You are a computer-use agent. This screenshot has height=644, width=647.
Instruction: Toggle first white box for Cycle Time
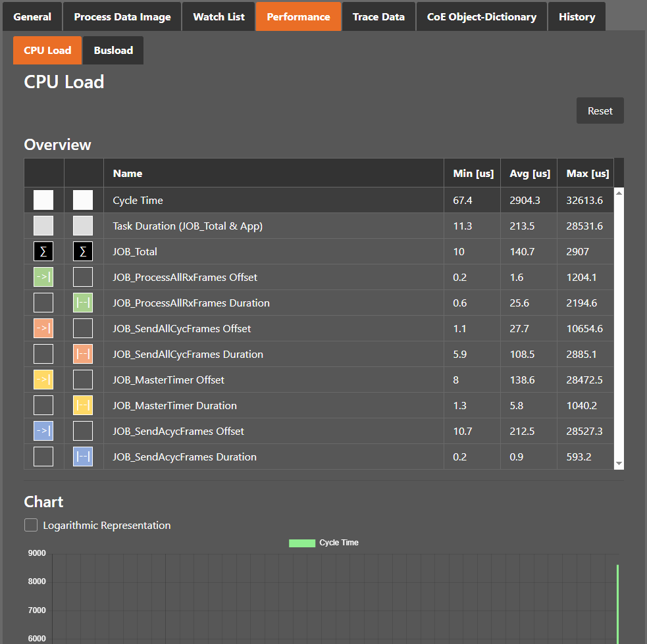(x=43, y=200)
